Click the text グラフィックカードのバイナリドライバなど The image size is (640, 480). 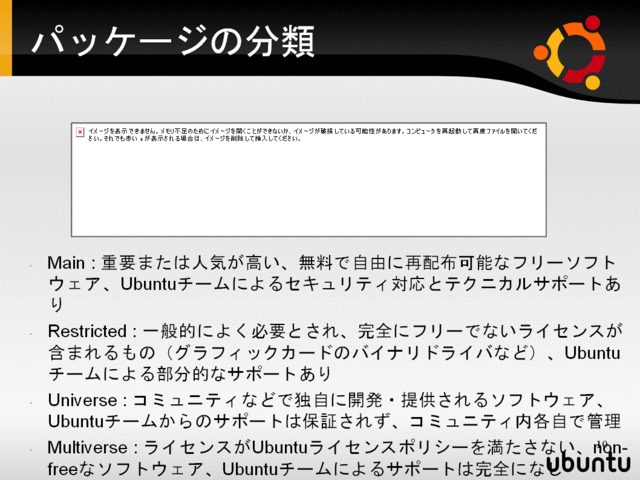[350, 353]
